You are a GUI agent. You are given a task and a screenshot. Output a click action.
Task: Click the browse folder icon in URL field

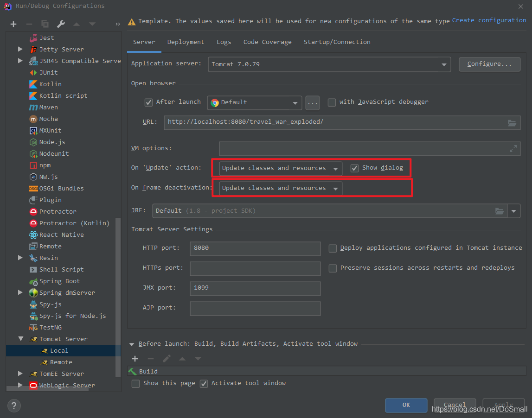point(512,123)
